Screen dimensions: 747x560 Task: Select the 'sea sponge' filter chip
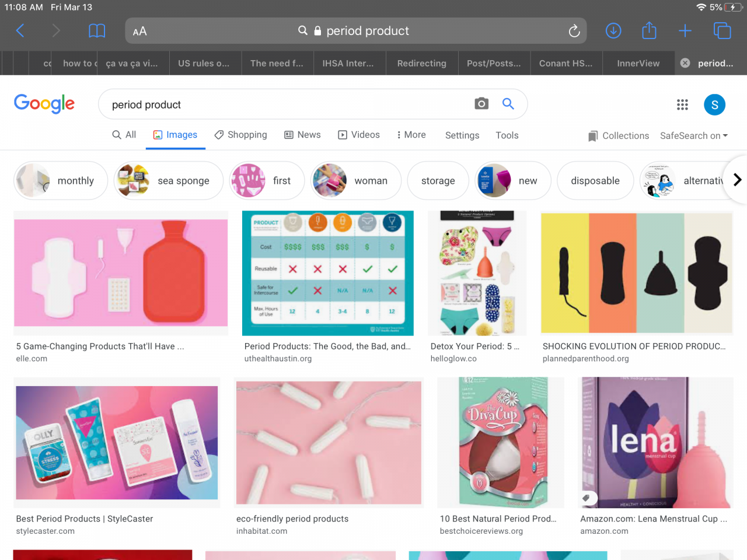[169, 181]
